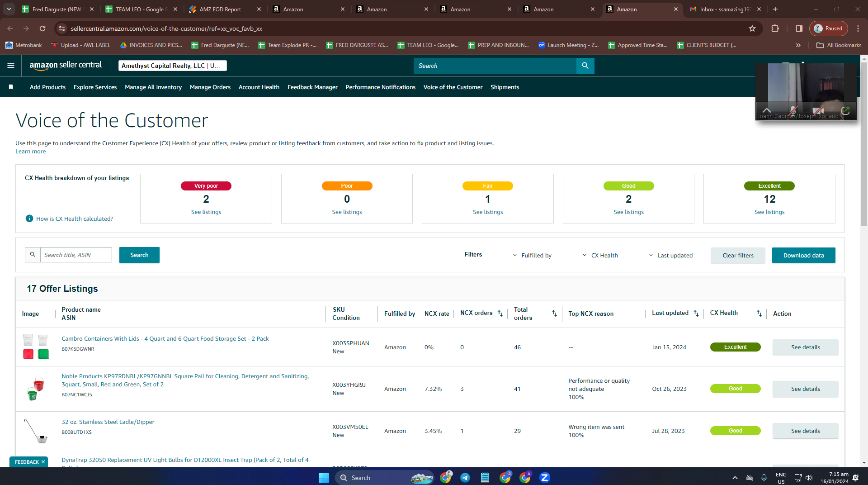Sort by Last updated column arrows

click(696, 313)
